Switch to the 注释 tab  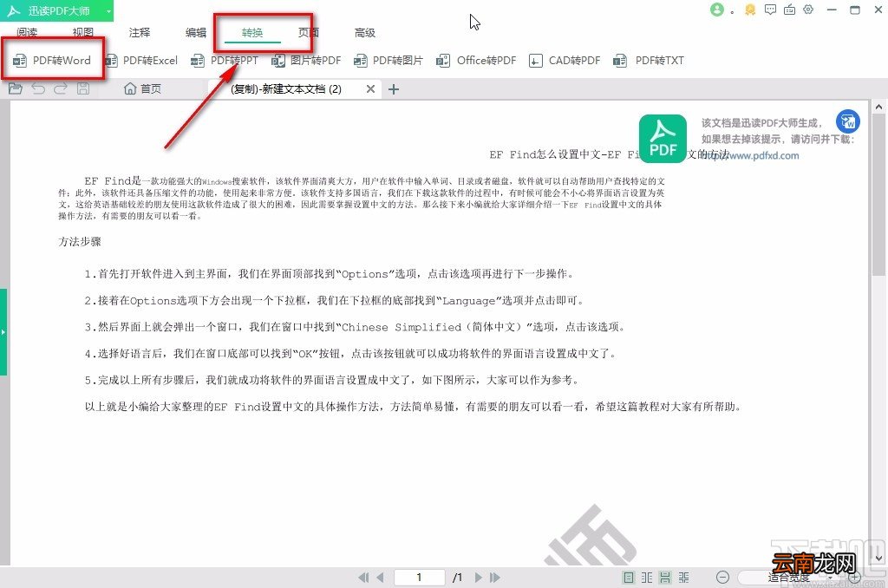(x=140, y=33)
